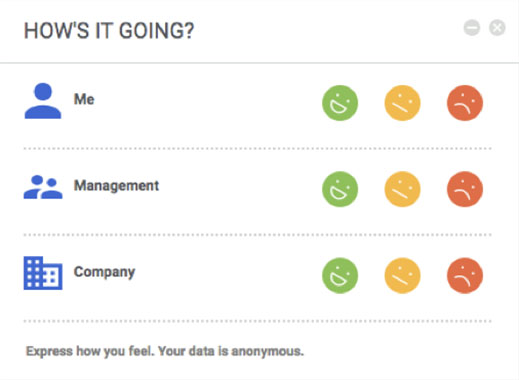Viewport: 519px width, 380px height.
Task: Click the Company label text
Action: [104, 272]
